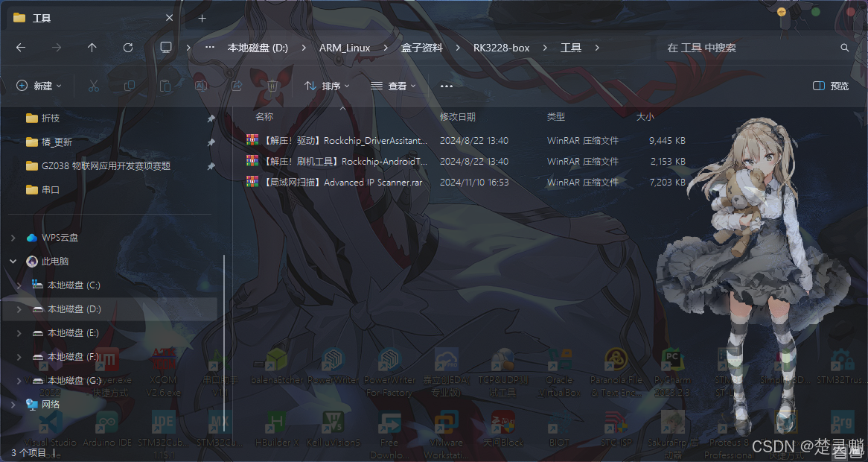This screenshot has height=462, width=868.
Task: Click the WinRAR icon of Advanced IP Scanner.rar
Action: (252, 181)
